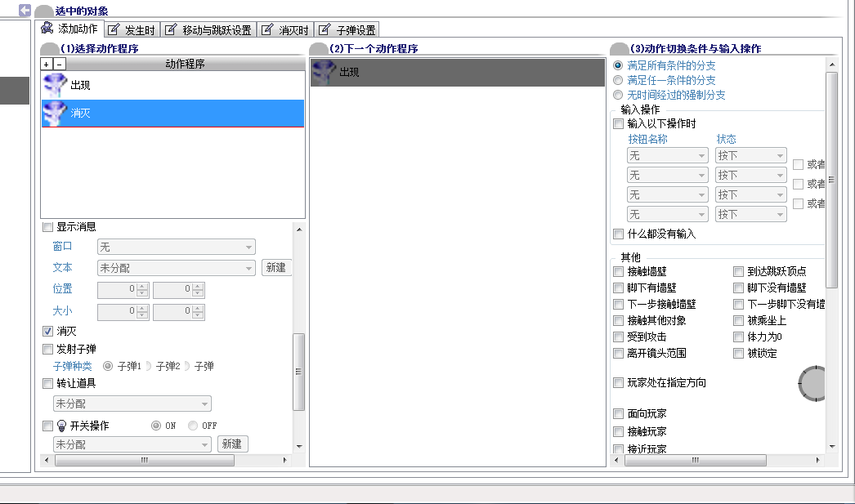Enable the 发射子弹 checkbox
The height and width of the screenshot is (504, 855).
pyautogui.click(x=48, y=349)
